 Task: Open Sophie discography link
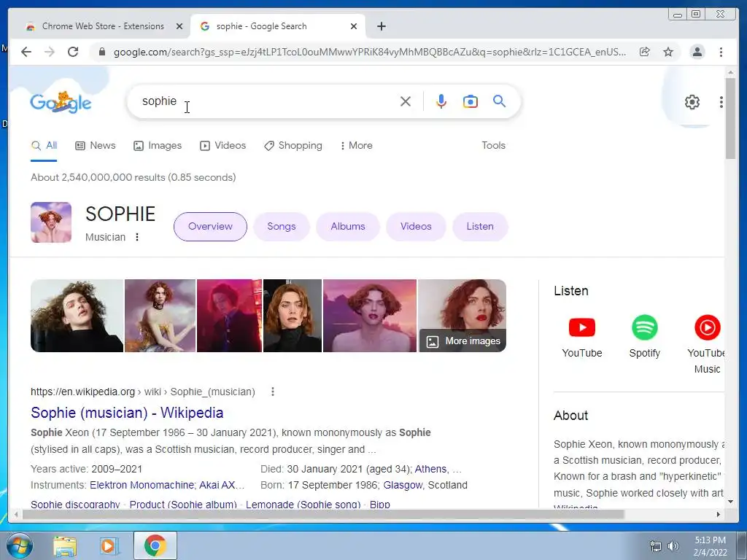[x=75, y=504]
